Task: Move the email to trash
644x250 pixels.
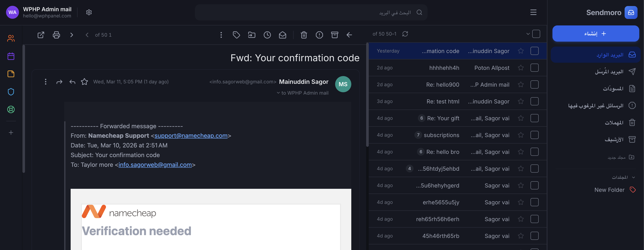Action: pos(303,35)
